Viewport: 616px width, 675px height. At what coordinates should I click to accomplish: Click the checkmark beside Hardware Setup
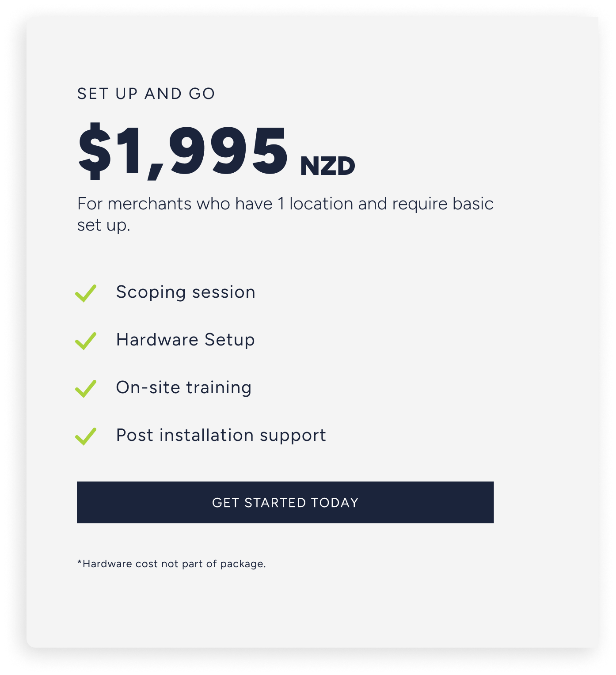point(86,341)
